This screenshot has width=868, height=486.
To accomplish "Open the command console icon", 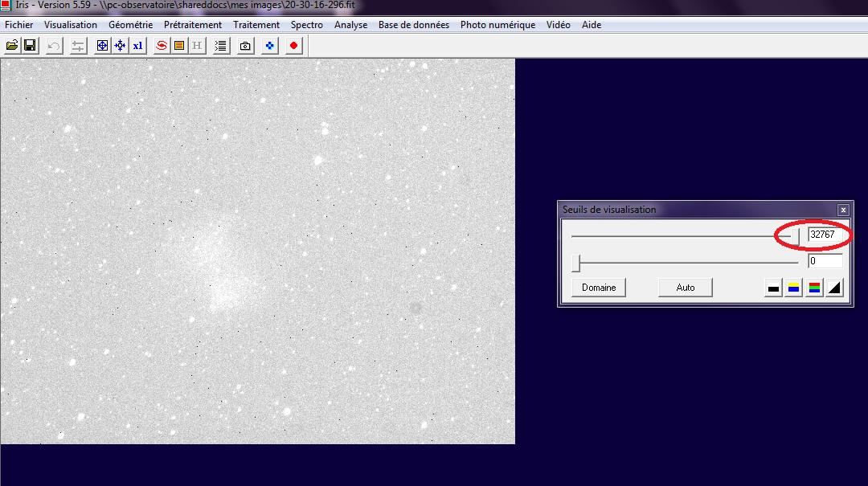I will click(219, 46).
